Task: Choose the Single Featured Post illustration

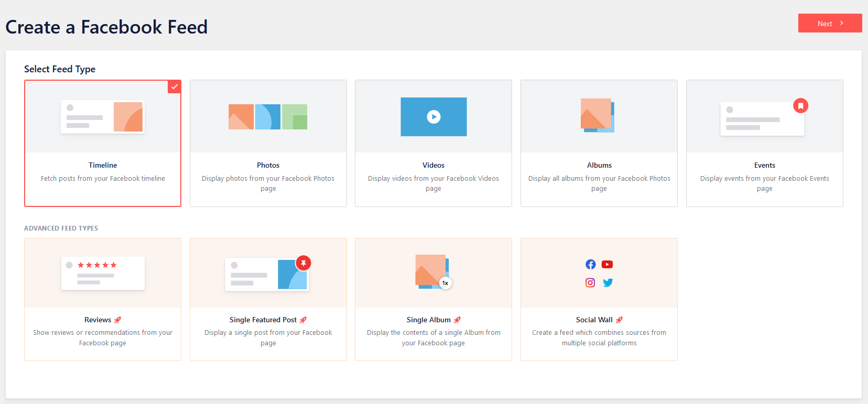Action: click(x=267, y=274)
